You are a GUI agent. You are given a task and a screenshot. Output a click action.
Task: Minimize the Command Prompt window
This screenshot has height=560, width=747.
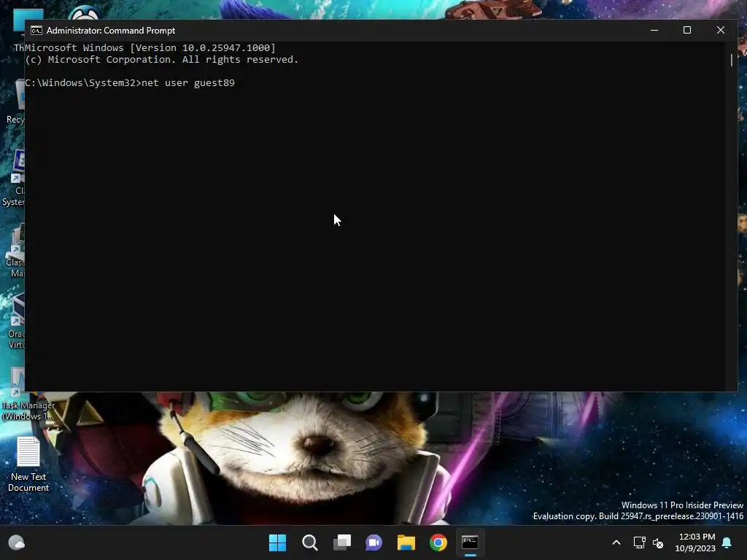pos(654,30)
